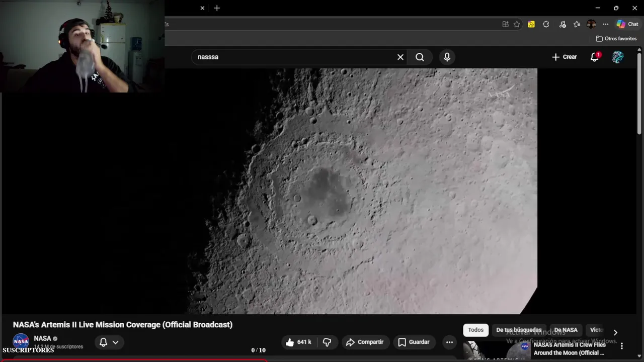Select the De tus búsquedas chip
This screenshot has width=644, height=362.
[519, 330]
